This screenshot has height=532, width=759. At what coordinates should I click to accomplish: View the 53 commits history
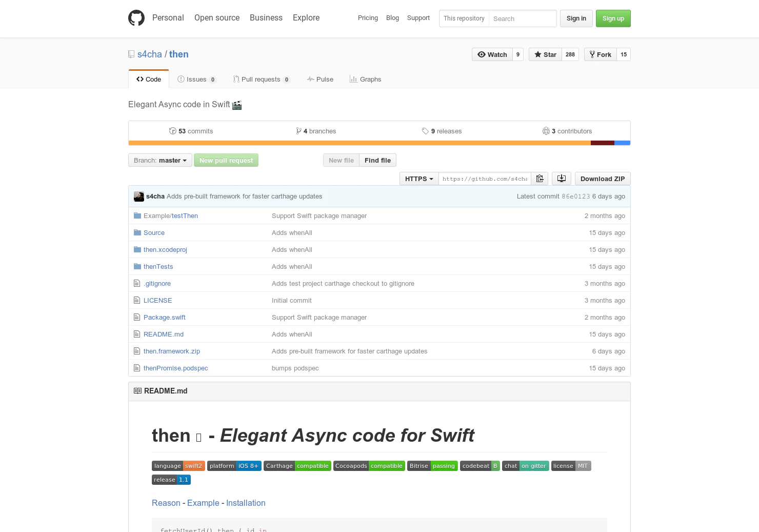(191, 131)
